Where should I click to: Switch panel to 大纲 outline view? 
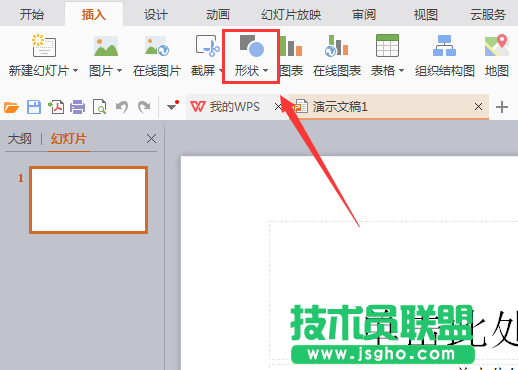pyautogui.click(x=20, y=139)
